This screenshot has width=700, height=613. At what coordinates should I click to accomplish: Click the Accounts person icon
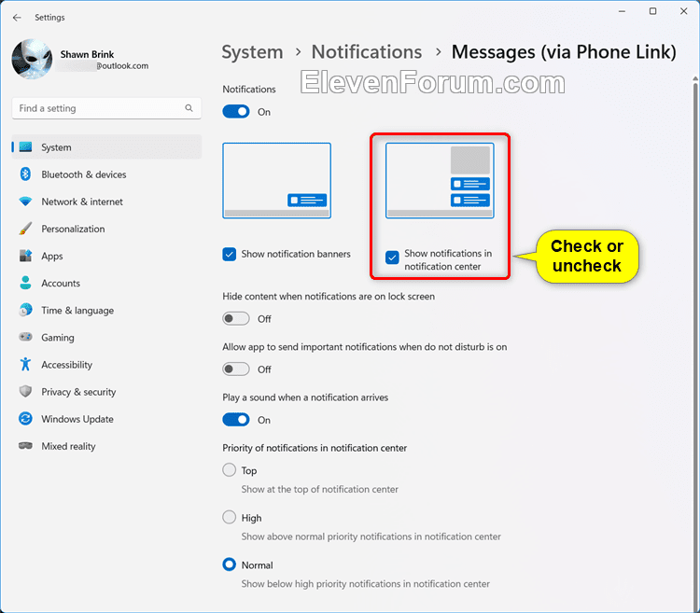click(x=25, y=283)
